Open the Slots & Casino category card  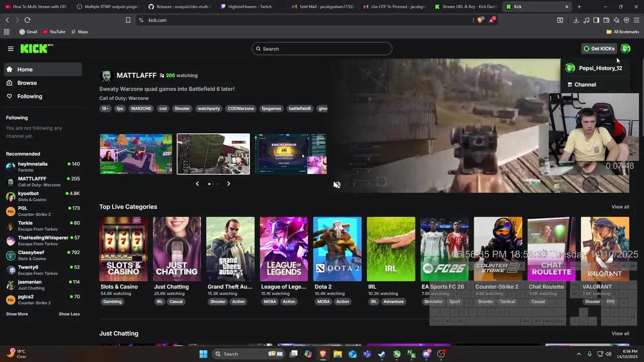point(123,249)
